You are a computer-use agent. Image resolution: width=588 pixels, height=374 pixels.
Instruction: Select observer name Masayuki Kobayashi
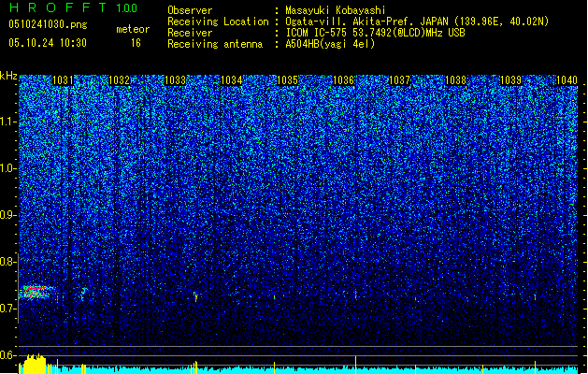336,10
